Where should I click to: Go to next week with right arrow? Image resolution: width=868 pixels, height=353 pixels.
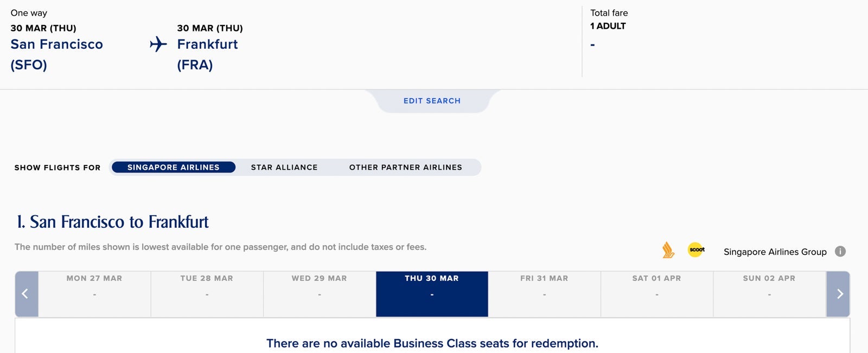coord(839,294)
